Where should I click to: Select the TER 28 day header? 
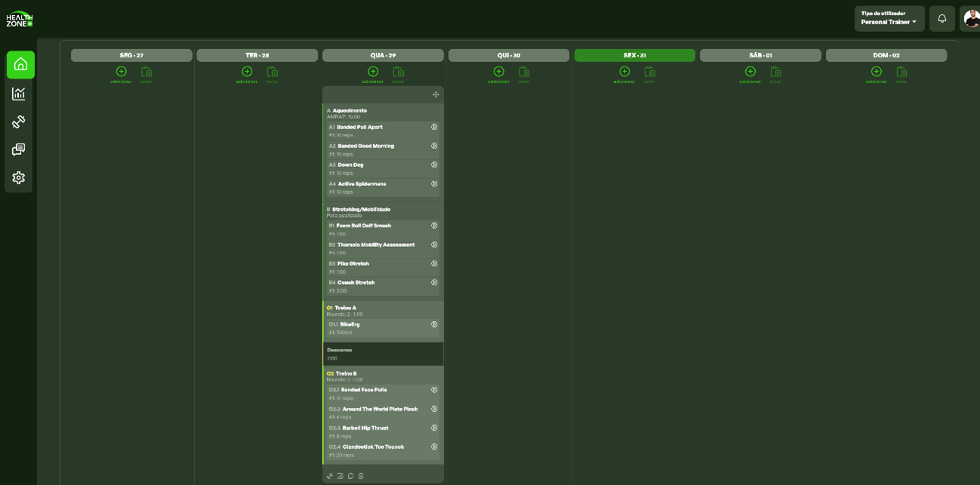257,55
